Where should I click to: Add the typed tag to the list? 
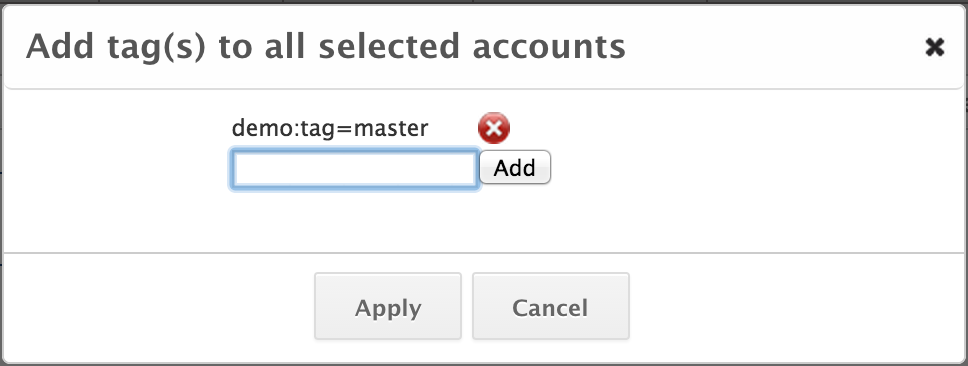tap(515, 167)
